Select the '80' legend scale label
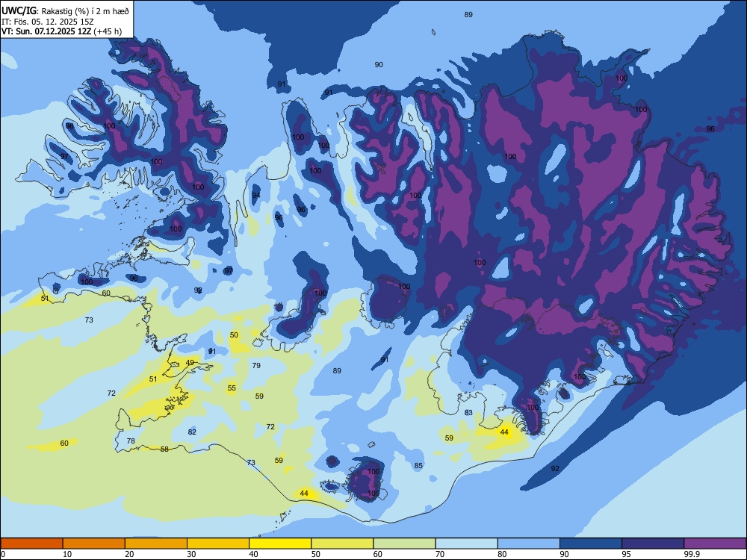Screen dimensions: 747x560 point(502,554)
